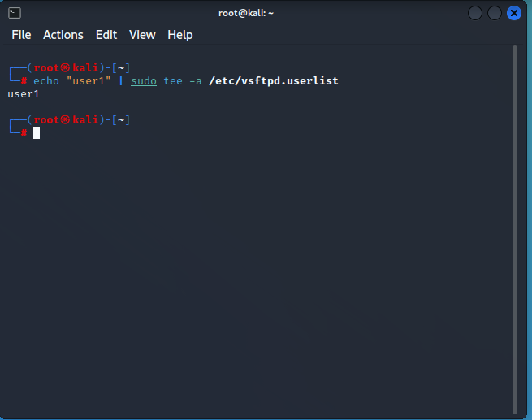Screen dimensions: 532x420
Task: Open the Help menu
Action: pyautogui.click(x=180, y=35)
